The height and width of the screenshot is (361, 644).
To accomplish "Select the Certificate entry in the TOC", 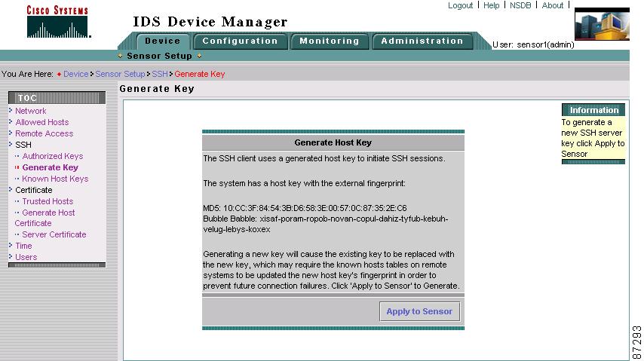I will [34, 190].
